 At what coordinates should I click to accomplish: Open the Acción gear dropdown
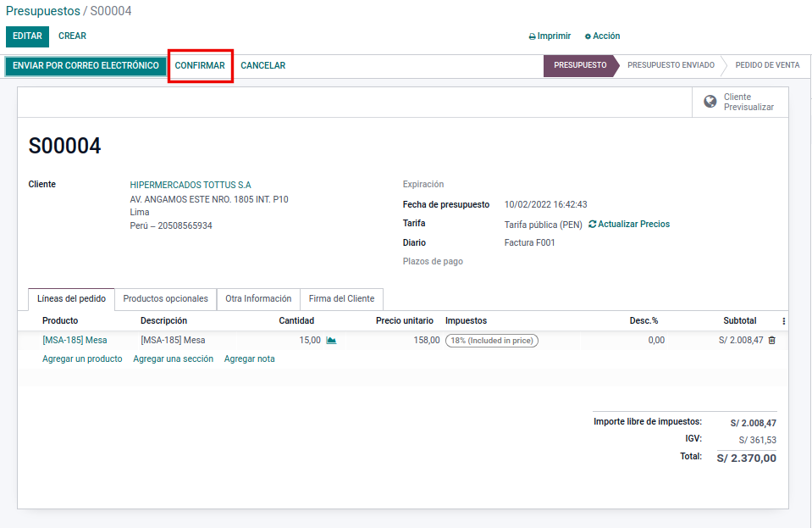tap(602, 36)
